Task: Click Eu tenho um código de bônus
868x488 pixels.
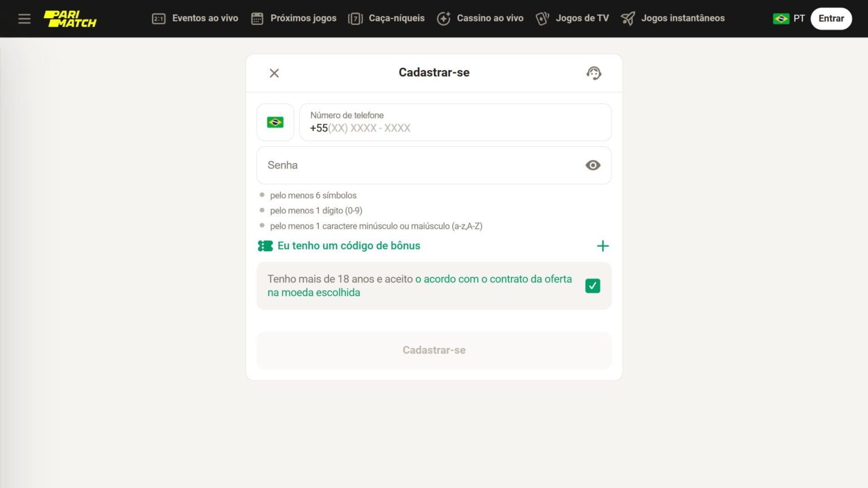Action: point(349,246)
